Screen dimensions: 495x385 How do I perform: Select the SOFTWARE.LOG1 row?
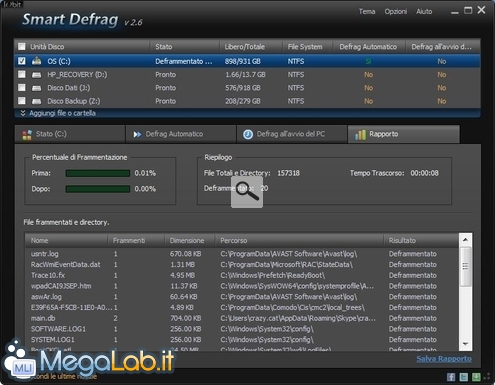click(242, 329)
